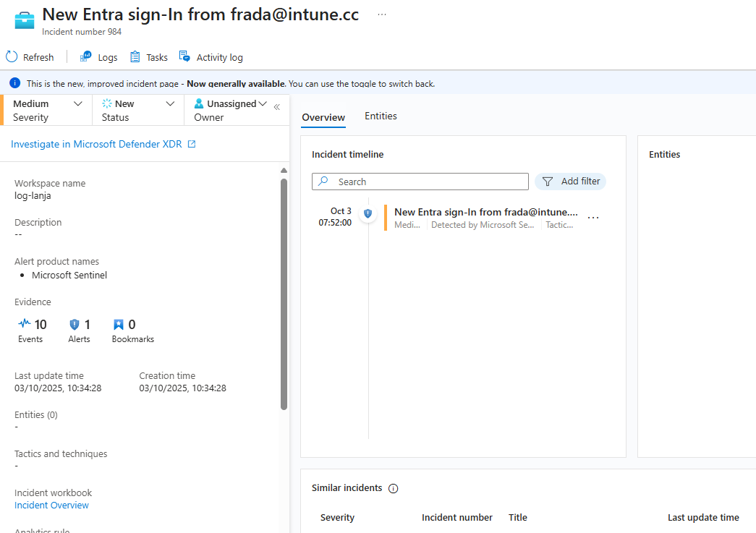Switch to the Entities tab
Viewport: 756px width, 533px height.
coord(381,116)
